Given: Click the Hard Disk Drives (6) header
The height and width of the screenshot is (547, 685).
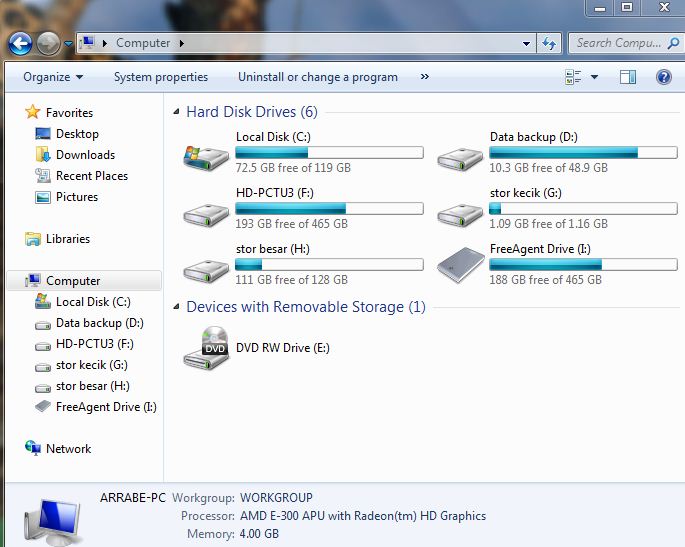Looking at the screenshot, I should click(x=252, y=112).
